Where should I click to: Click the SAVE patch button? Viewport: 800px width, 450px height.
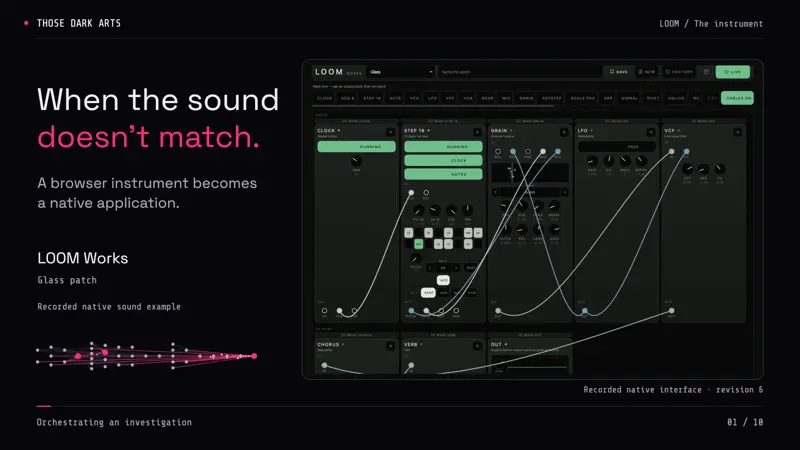tap(618, 72)
